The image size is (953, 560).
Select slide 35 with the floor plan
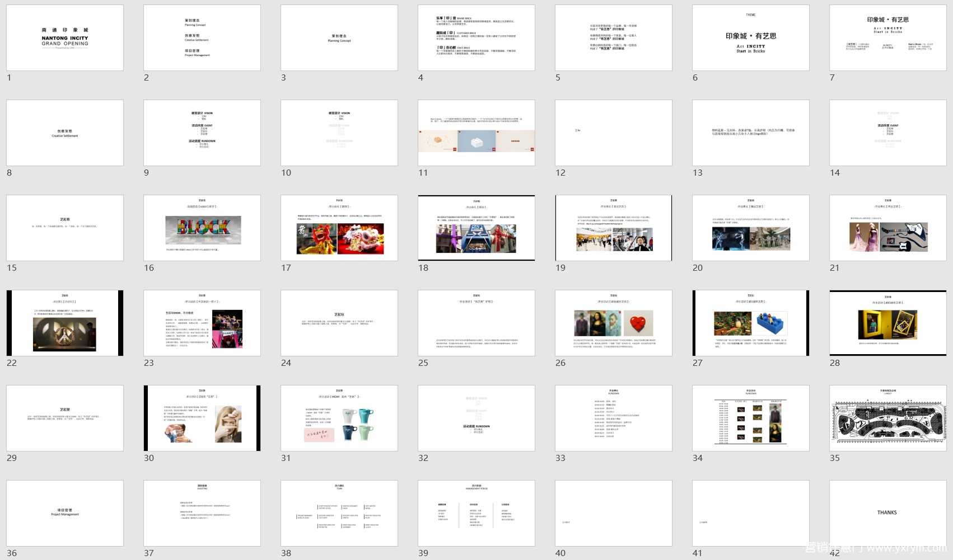[888, 418]
